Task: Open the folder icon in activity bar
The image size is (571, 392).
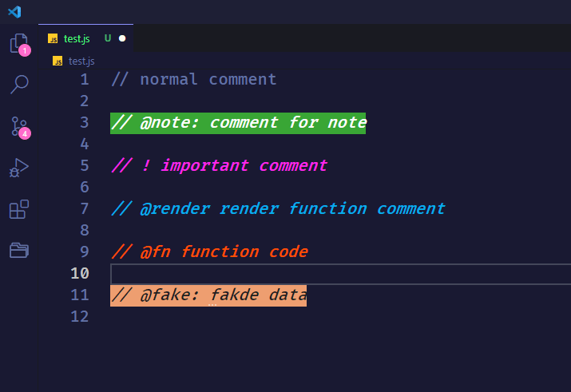Action: [19, 251]
